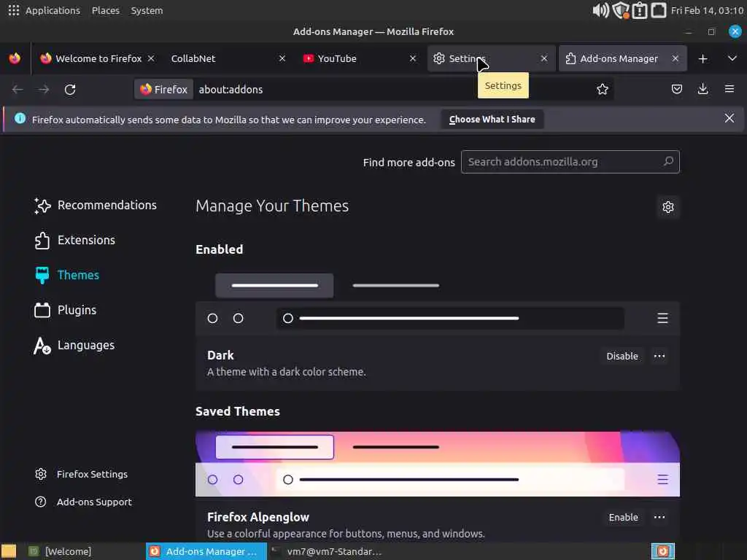Open the Languages section
The width and height of the screenshot is (747, 560).
[x=74, y=345]
